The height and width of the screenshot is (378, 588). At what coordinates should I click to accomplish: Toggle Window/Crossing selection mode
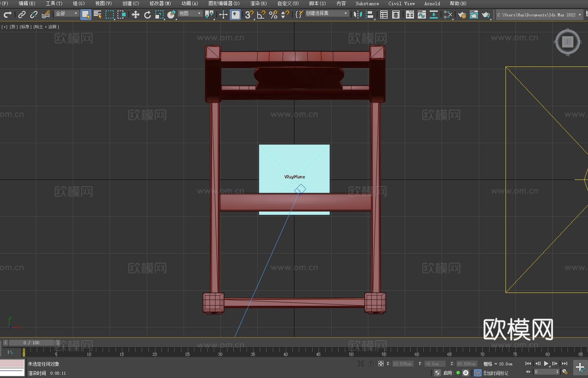122,14
